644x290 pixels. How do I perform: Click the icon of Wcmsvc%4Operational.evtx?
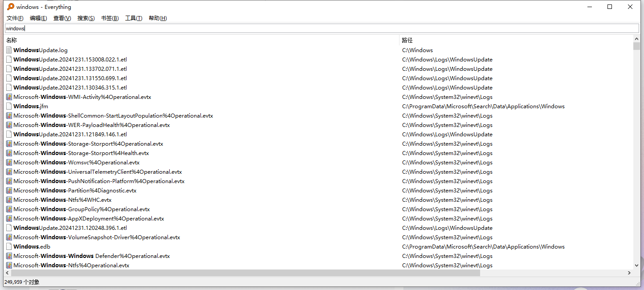[9, 163]
